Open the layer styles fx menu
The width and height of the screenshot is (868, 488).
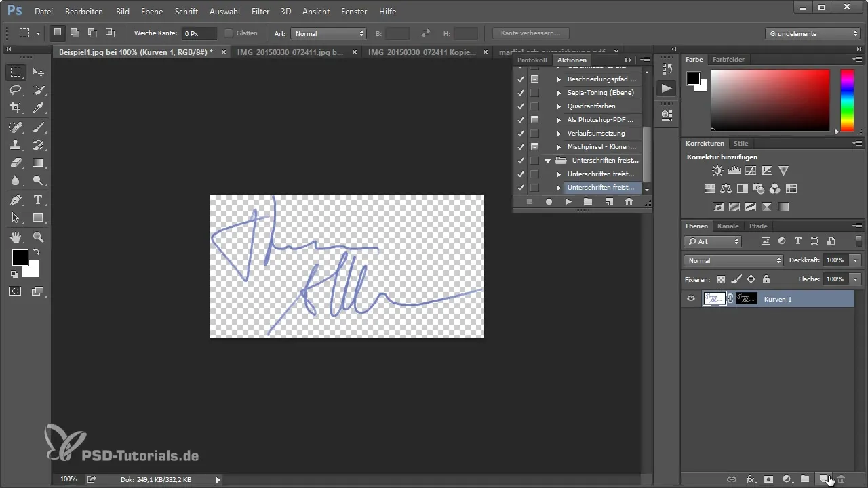click(x=751, y=479)
